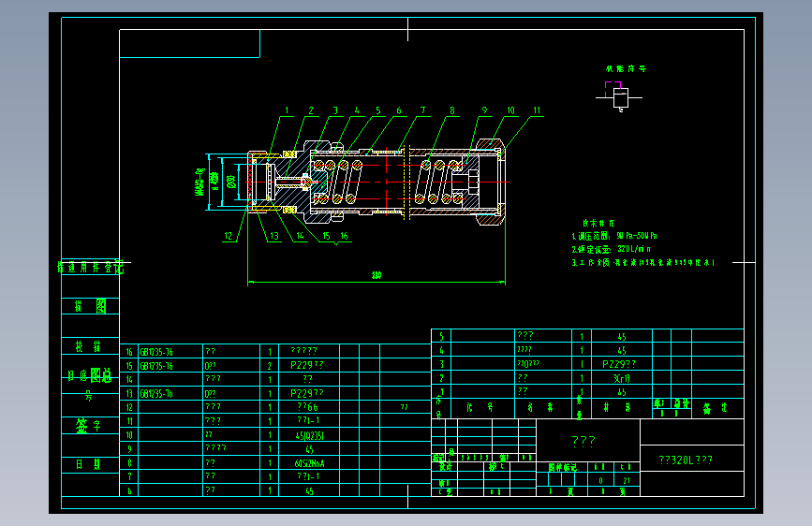
Task: Click the '??' remark cell in row 12
Action: click(x=405, y=407)
